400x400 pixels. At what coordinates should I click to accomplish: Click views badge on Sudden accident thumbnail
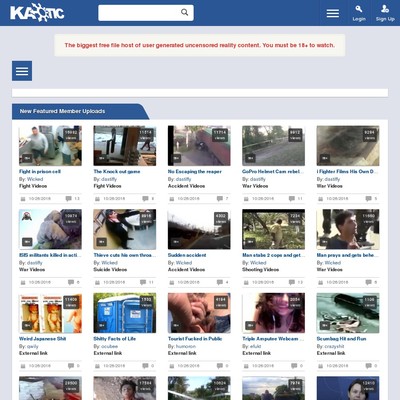[221, 219]
